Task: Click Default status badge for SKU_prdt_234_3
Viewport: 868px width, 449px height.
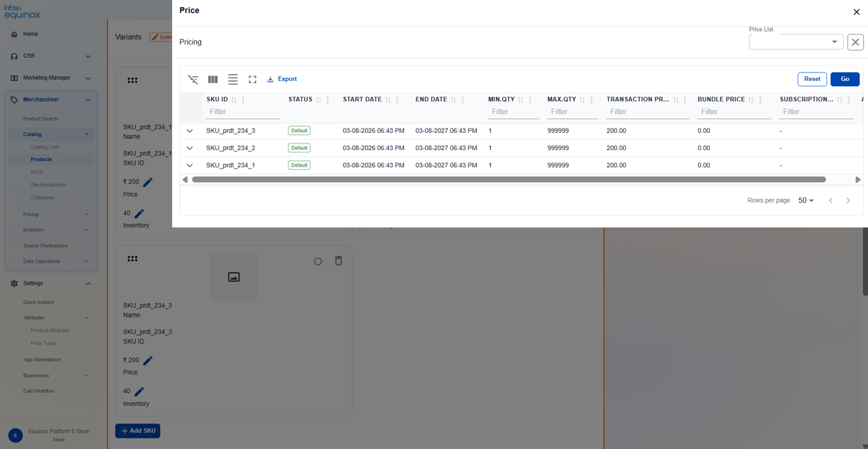Action: [x=299, y=130]
